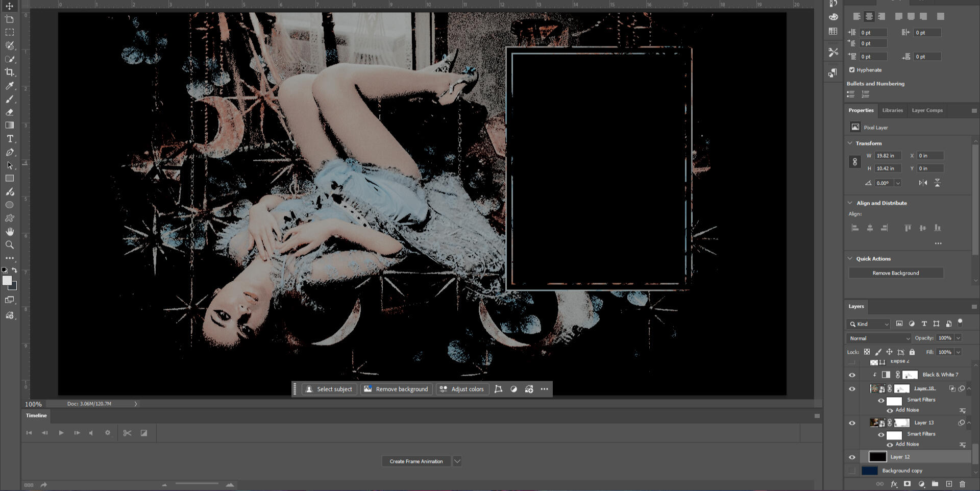Hide the Black & White 7 layer
Image resolution: width=980 pixels, height=491 pixels.
click(x=852, y=375)
